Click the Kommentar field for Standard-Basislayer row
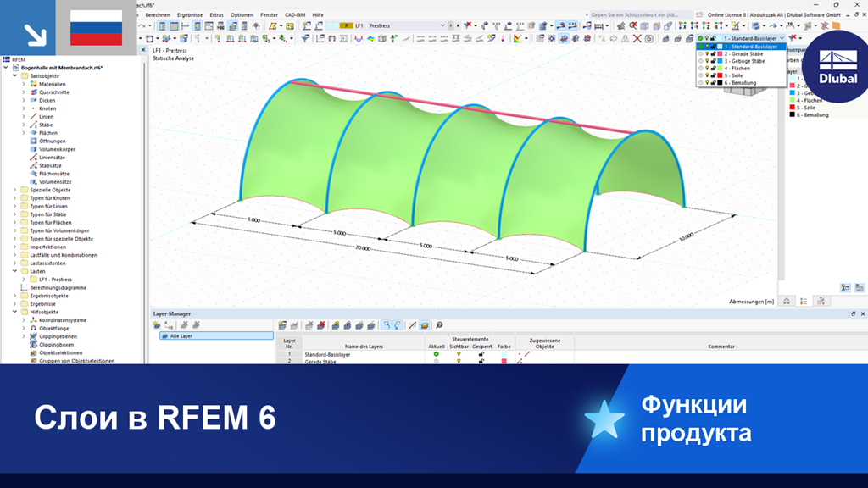This screenshot has width=868, height=488. 721,353
